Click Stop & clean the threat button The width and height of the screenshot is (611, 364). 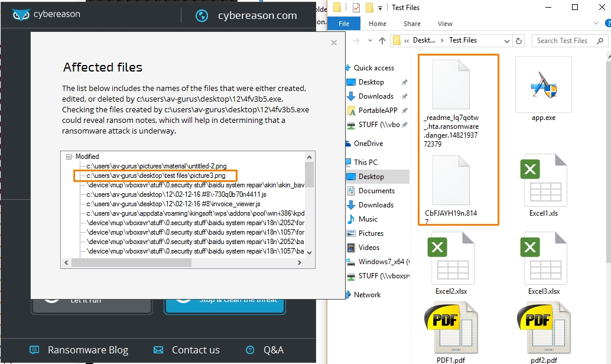225,306
